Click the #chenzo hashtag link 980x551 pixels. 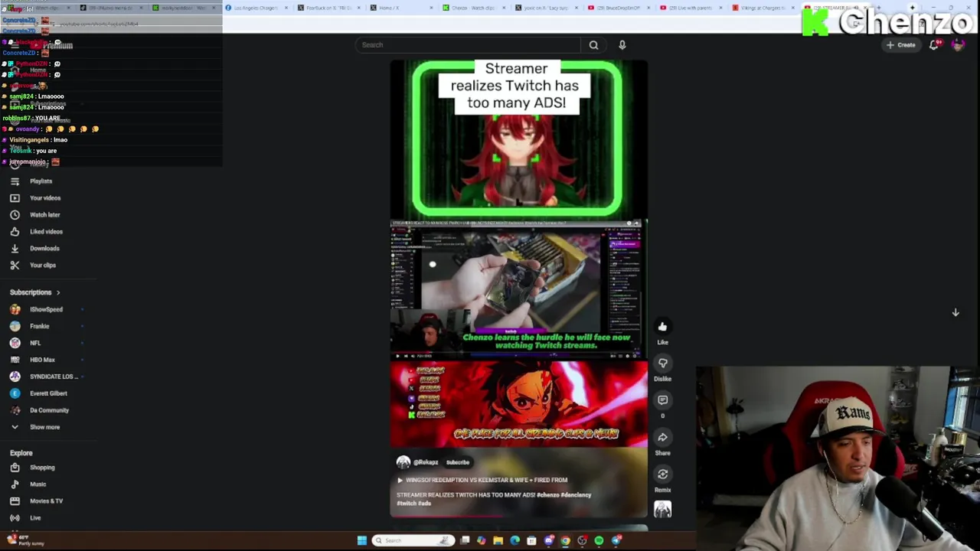547,495
